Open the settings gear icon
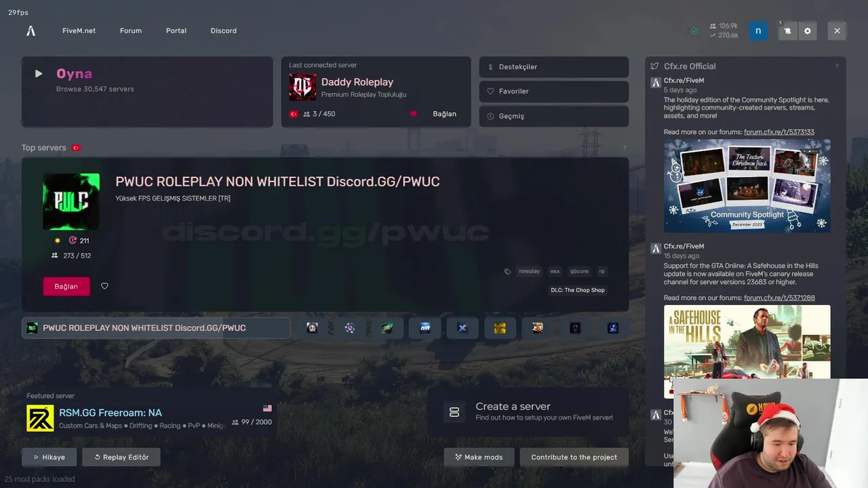868x488 pixels. click(808, 30)
